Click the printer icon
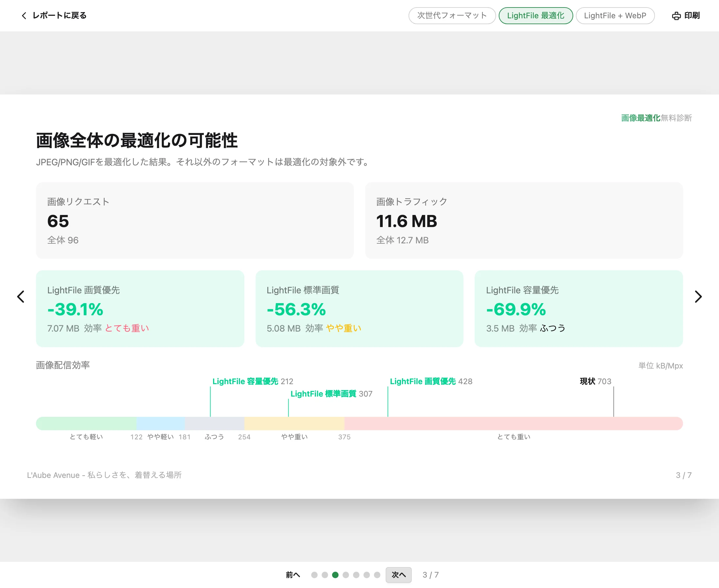This screenshot has height=588, width=719. pos(676,16)
